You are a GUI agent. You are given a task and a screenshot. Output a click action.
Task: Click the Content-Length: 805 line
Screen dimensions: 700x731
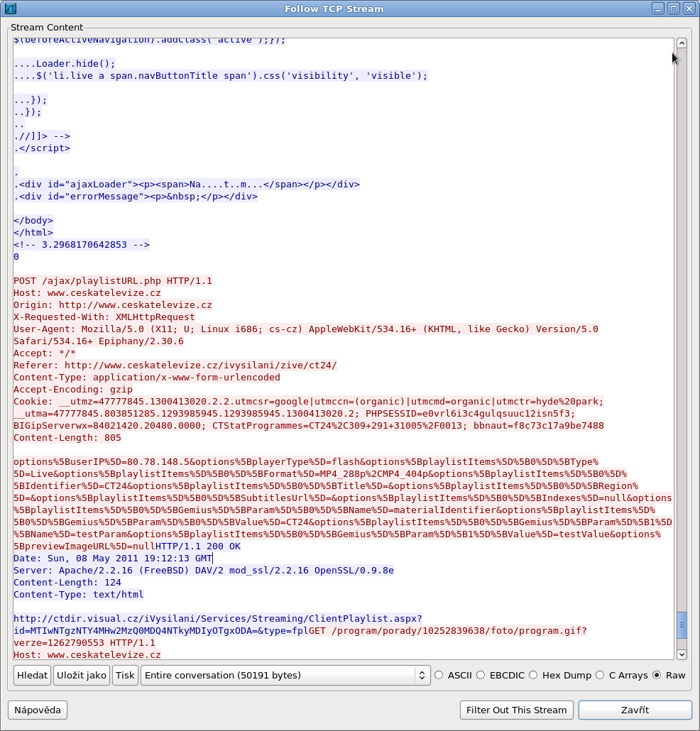click(x=67, y=438)
